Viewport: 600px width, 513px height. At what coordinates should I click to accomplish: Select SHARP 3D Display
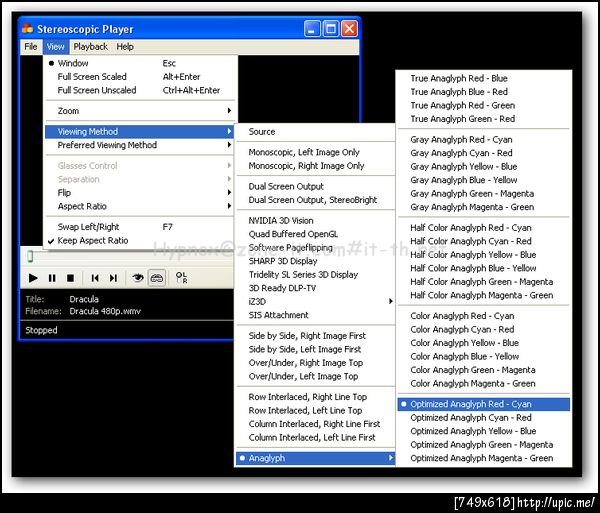(316, 261)
